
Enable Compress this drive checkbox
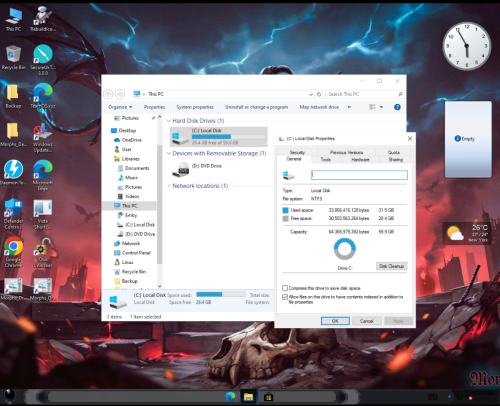[285, 288]
